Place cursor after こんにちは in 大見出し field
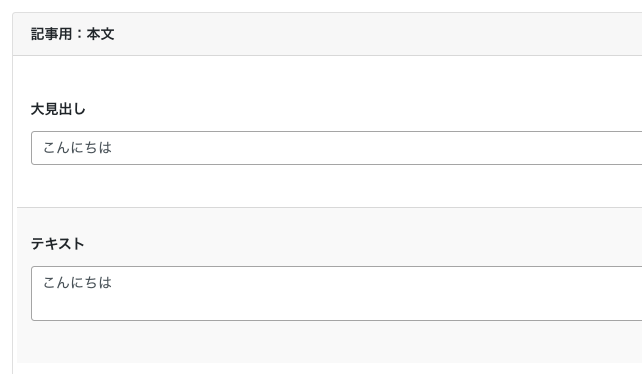The image size is (642, 374). (x=113, y=148)
